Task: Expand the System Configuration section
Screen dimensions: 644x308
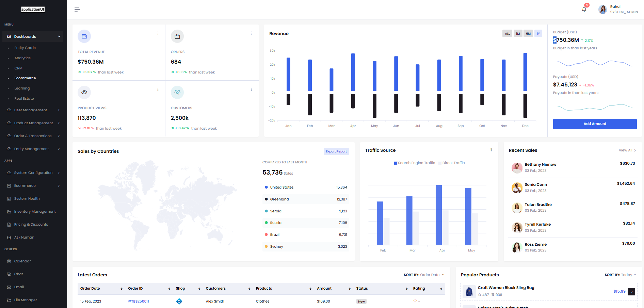Action: [x=33, y=173]
